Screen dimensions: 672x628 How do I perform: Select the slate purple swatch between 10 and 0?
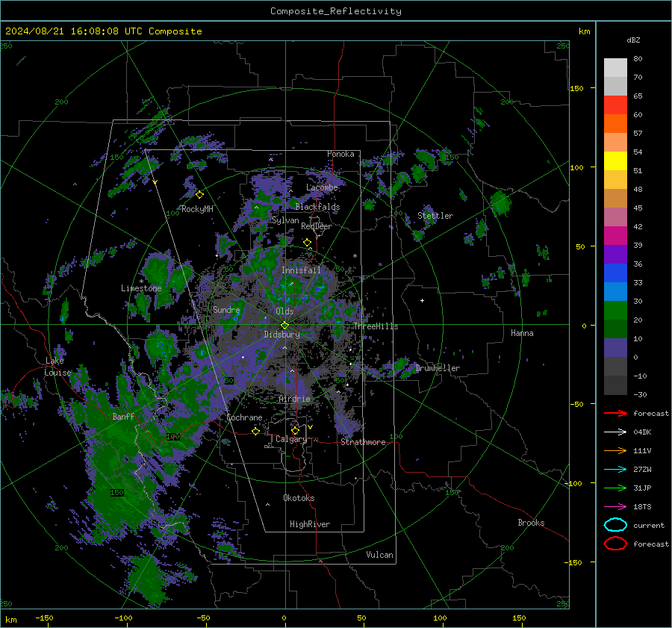[615, 348]
